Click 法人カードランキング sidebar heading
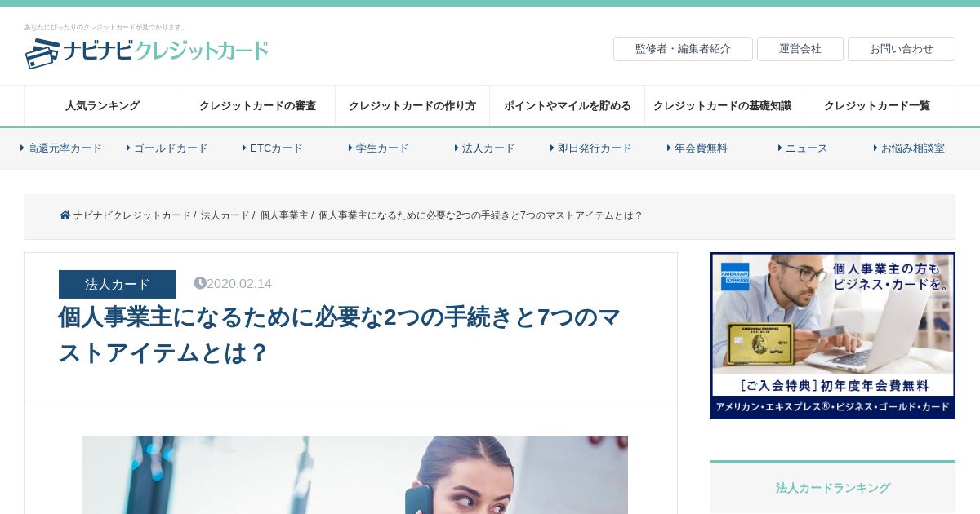 pos(833,488)
